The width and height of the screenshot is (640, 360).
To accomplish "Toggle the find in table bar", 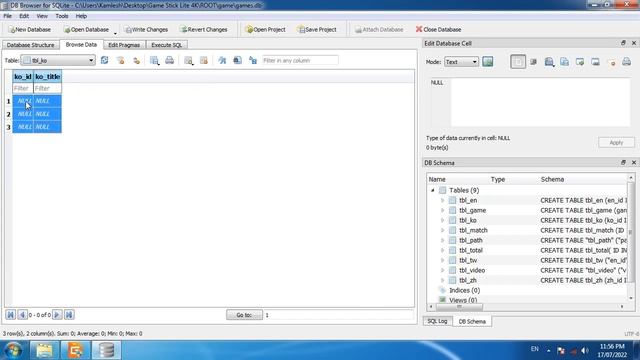I will (222, 60).
